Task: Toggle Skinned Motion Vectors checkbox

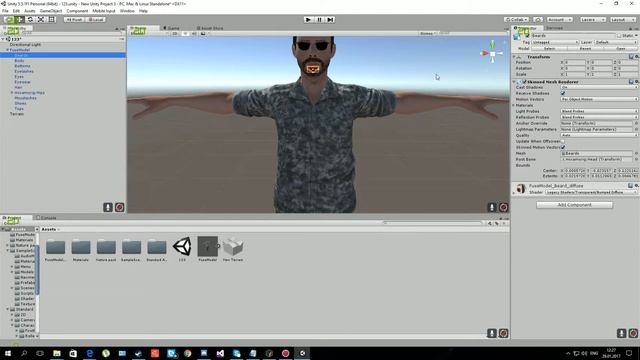Action: [563, 147]
